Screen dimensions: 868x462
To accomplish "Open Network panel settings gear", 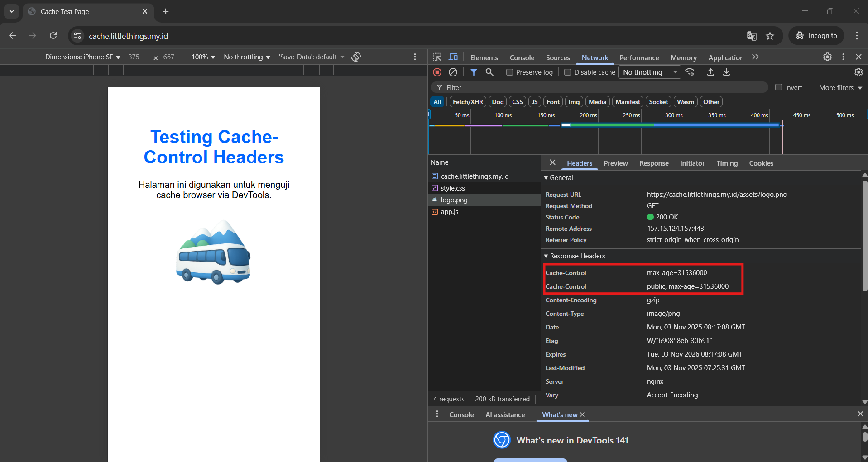I will 858,72.
